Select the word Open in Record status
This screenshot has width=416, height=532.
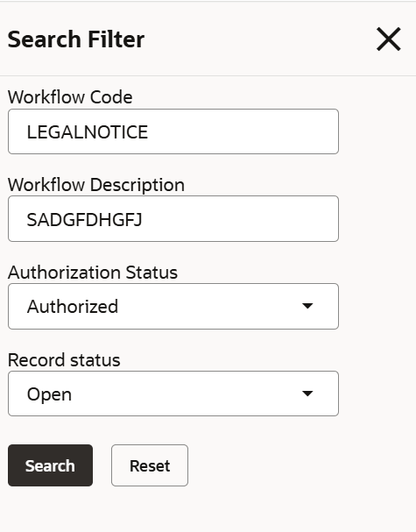click(x=49, y=394)
